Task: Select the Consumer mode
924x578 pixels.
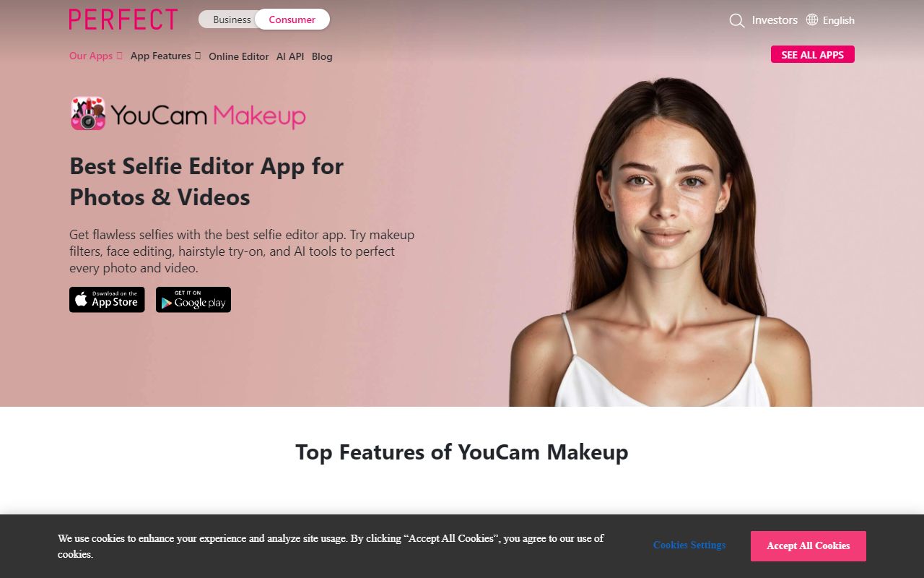Action: (x=292, y=20)
